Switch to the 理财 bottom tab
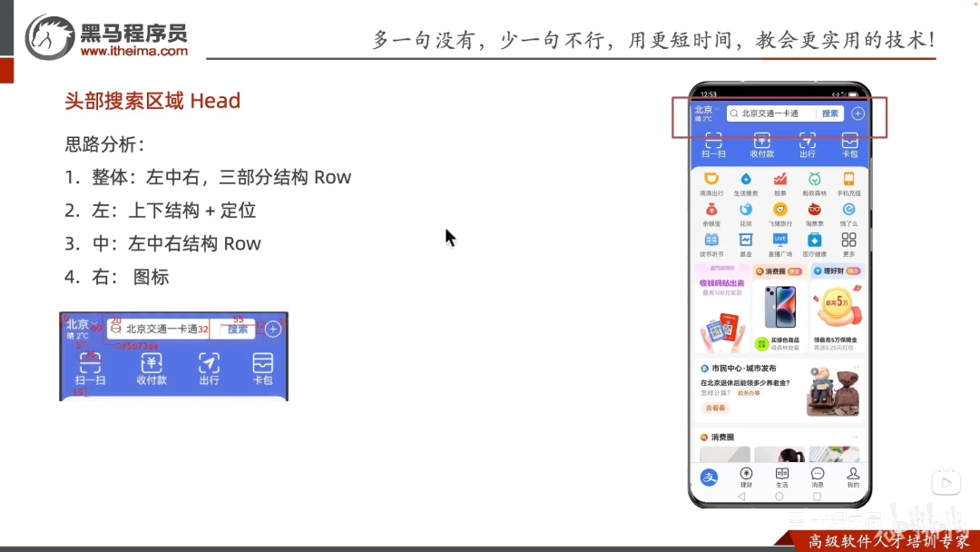 click(746, 477)
